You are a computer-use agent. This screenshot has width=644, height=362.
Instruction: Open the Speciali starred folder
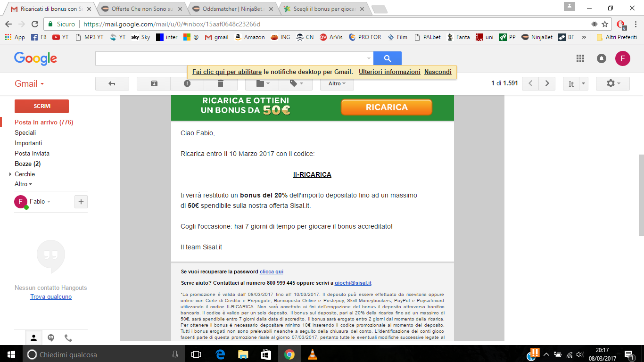coord(25,132)
